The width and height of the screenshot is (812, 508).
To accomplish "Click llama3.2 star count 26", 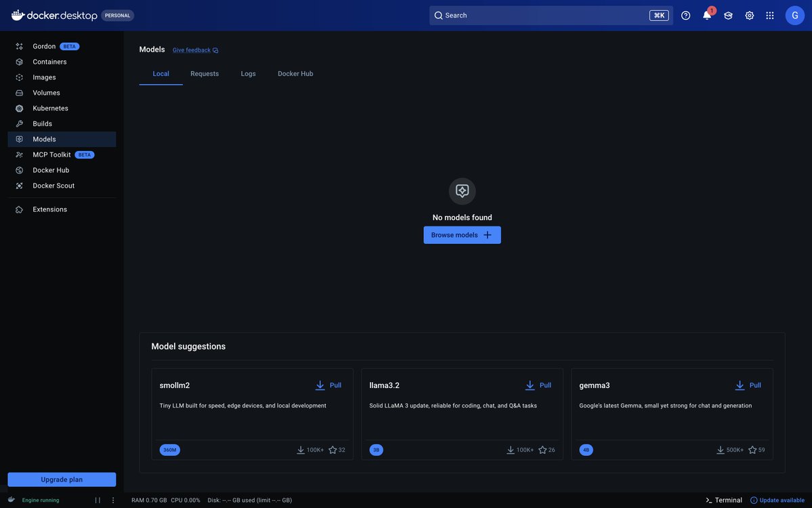I will [x=547, y=450].
